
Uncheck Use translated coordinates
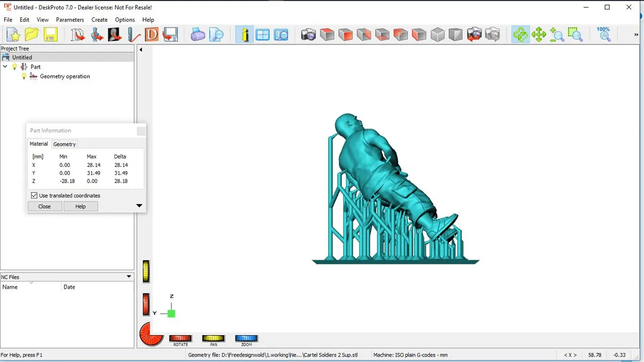click(34, 196)
